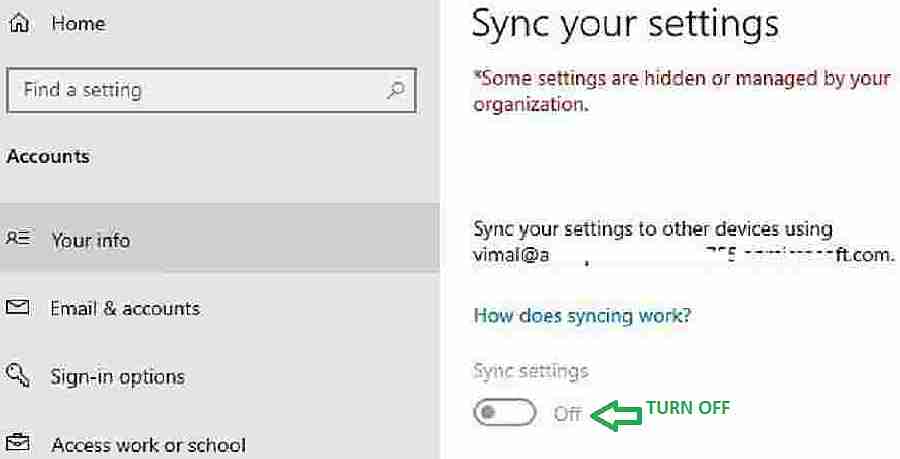This screenshot has width=900, height=459.
Task: Click the Off label beside the toggle
Action: pyautogui.click(x=568, y=413)
